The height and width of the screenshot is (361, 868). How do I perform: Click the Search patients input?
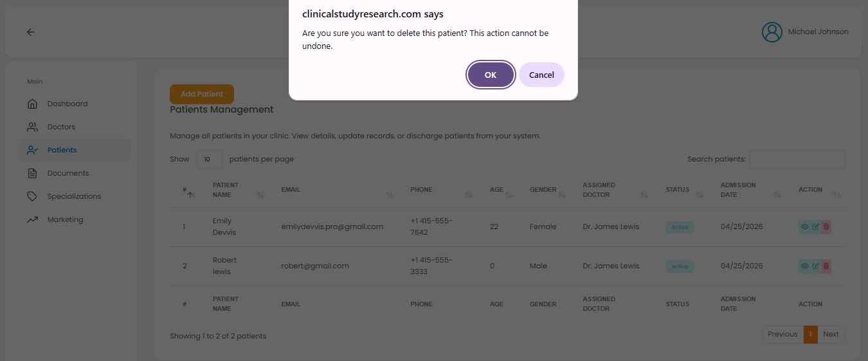[797, 159]
